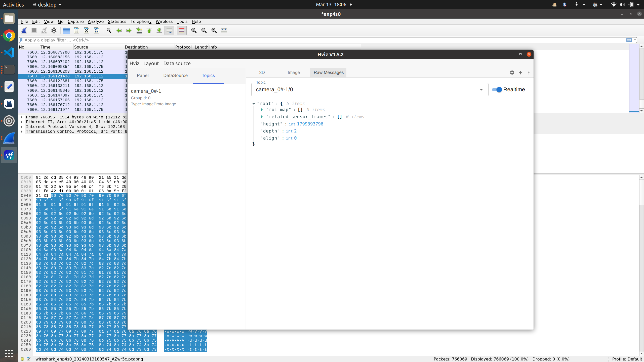The image size is (644, 362).
Task: Toggle packet list colorize button
Action: coord(182,30)
